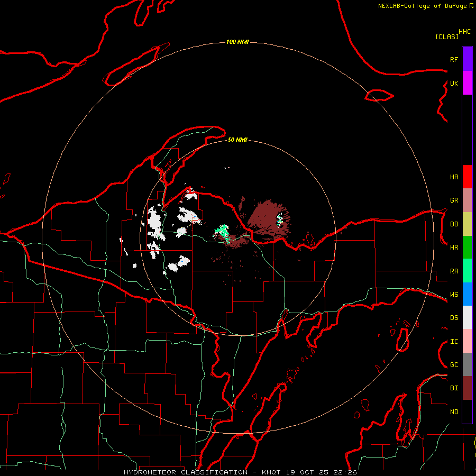The image size is (476, 476).
Task: Click the 'NEXLAB-College of DuPage' credit text
Action: (x=422, y=6)
